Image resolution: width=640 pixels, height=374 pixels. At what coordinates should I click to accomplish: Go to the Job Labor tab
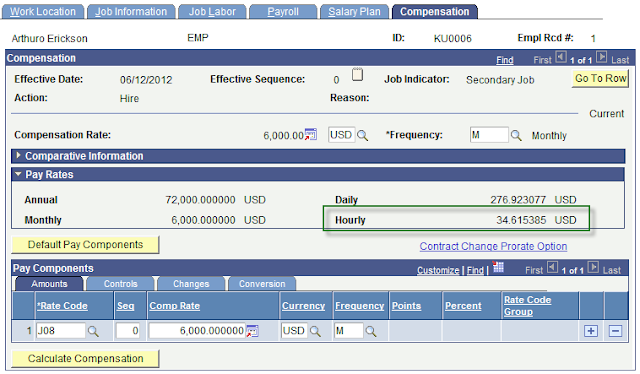pos(212,12)
